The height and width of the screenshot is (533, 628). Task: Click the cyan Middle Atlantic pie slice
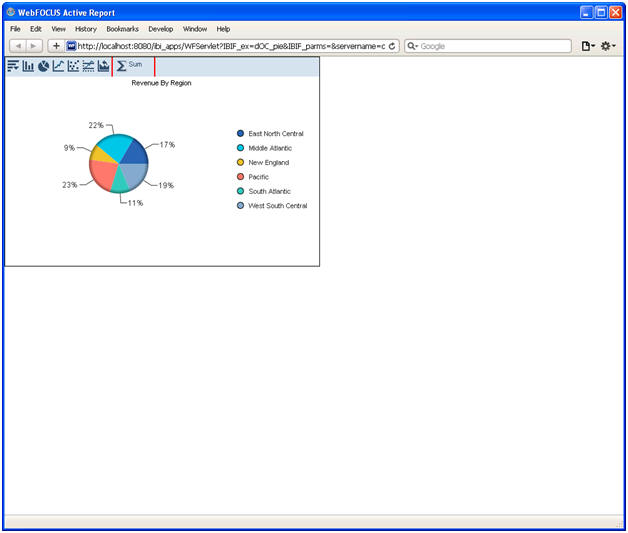(115, 145)
